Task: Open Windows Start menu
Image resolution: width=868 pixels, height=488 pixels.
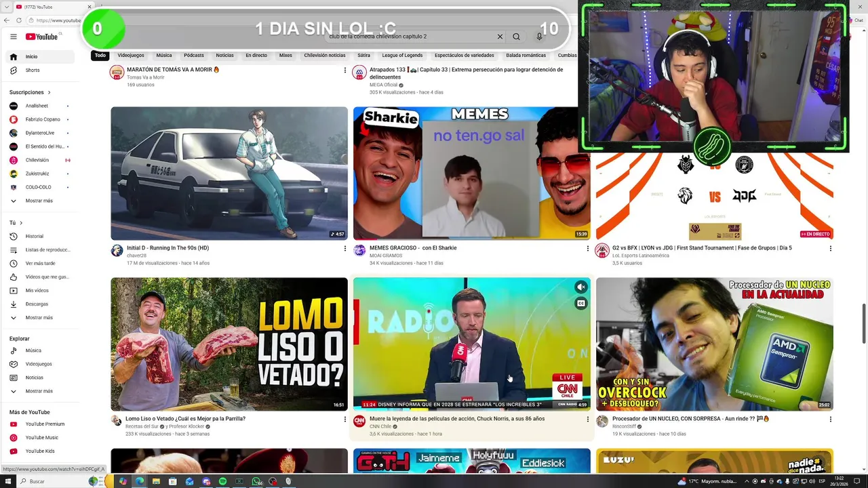Action: point(9,481)
